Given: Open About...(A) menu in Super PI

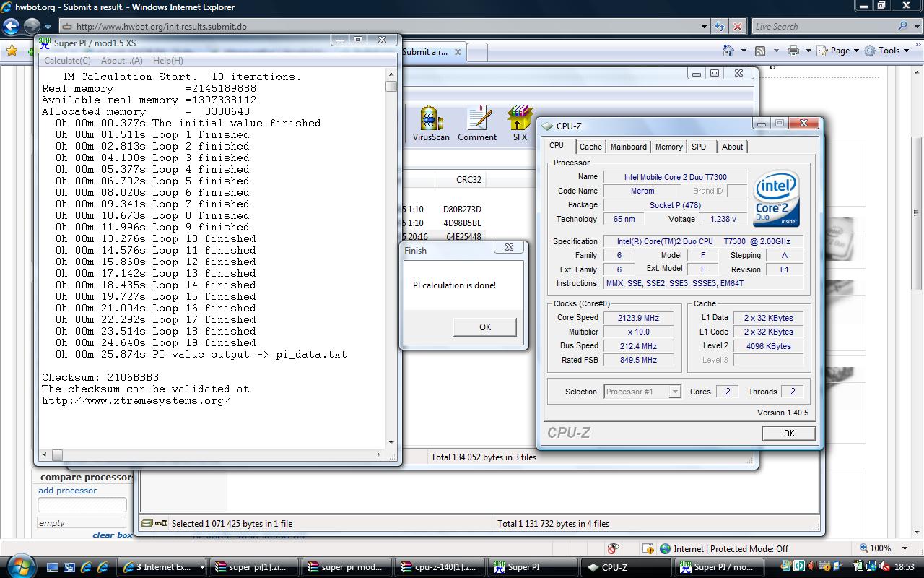Looking at the screenshot, I should (x=121, y=61).
